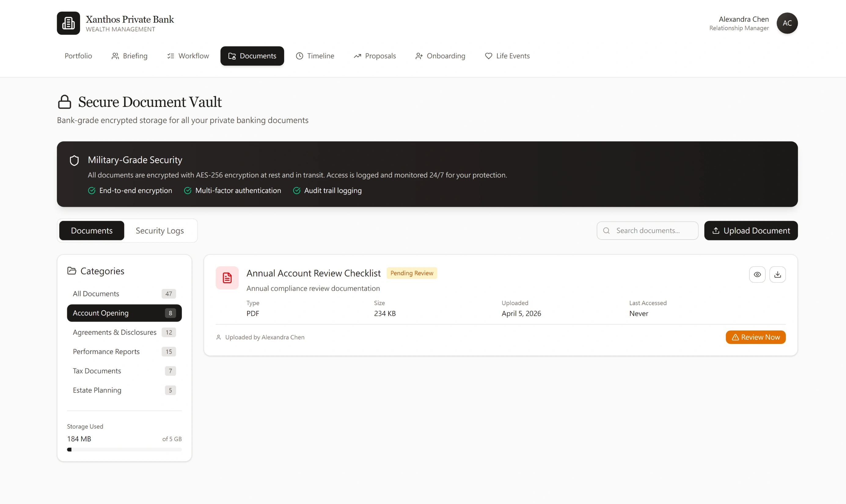
Task: Go to the Life Events section
Action: 507,56
